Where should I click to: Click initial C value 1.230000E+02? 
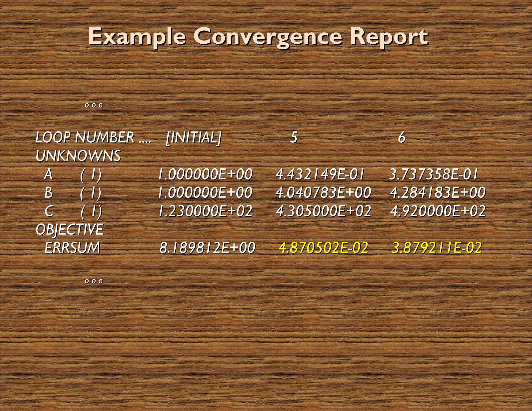pos(205,211)
